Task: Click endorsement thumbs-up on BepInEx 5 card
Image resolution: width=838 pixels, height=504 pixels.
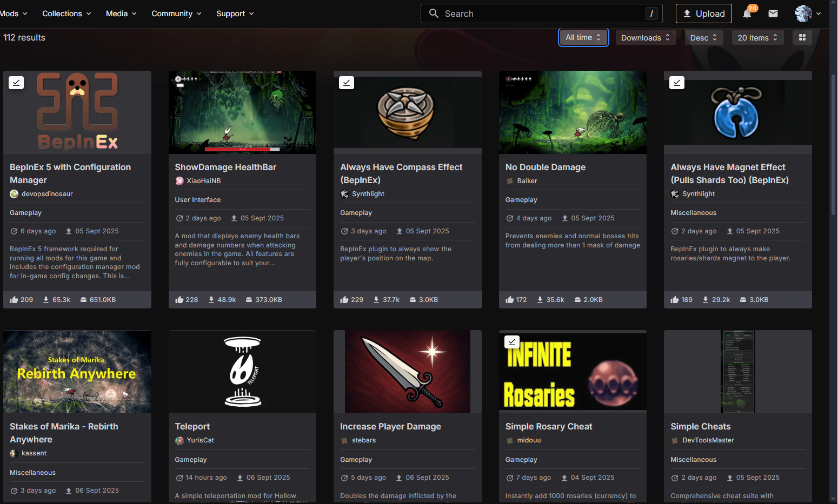Action: (14, 300)
